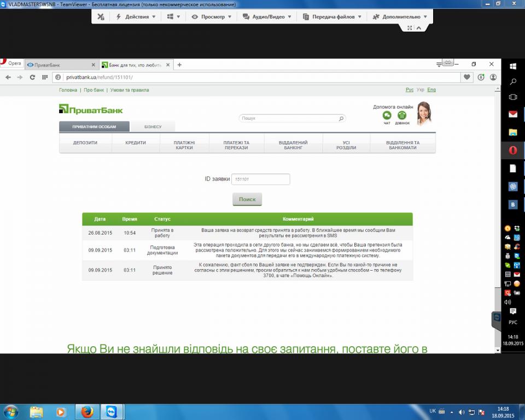The width and height of the screenshot is (525, 420).
Task: Click the TeamViewer close session X icon
Action: (x=101, y=17)
